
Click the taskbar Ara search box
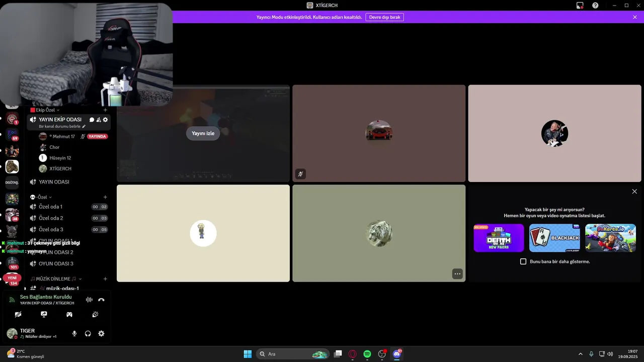pos(293,354)
